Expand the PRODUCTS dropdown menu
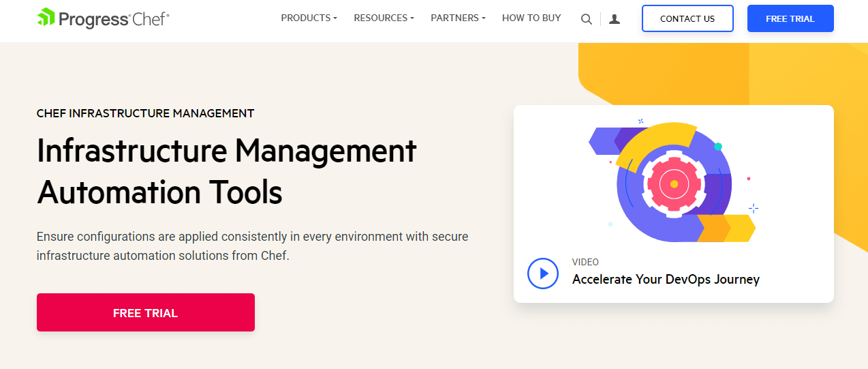868x369 pixels. click(x=309, y=18)
